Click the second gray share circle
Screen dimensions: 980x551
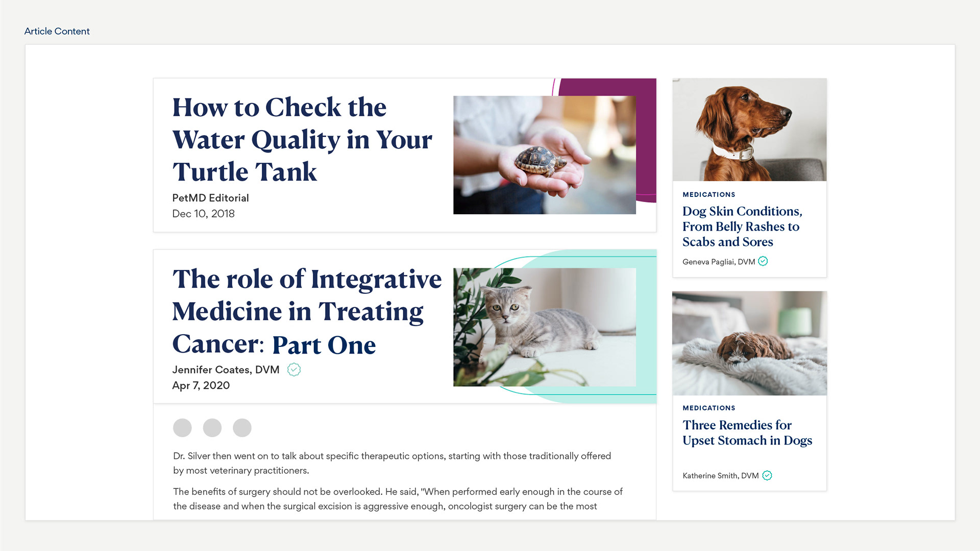tap(212, 428)
